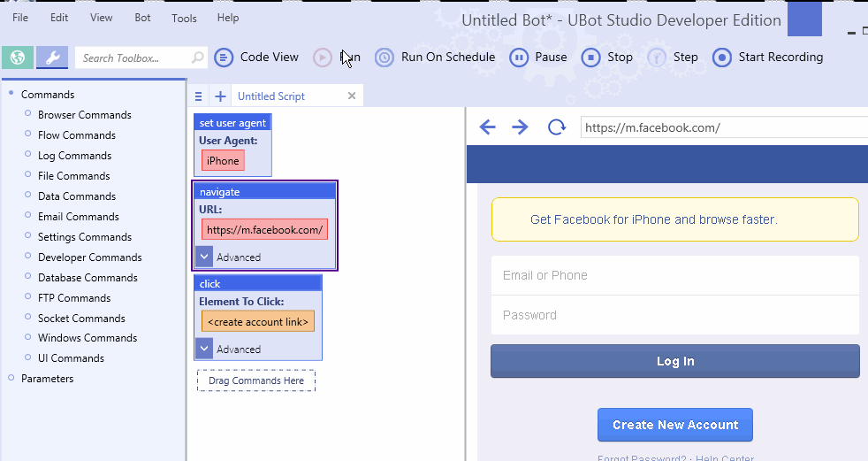Open the Tools menu
This screenshot has height=461, width=868.
point(185,19)
